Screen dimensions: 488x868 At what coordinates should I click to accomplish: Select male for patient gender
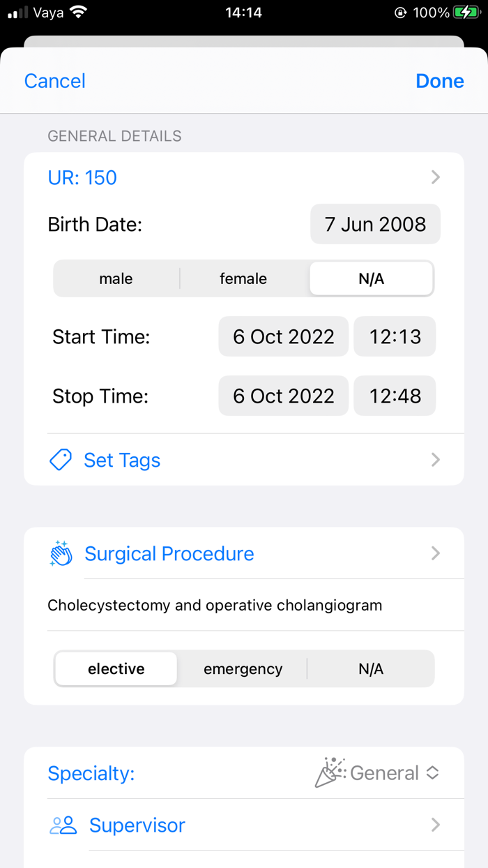(x=115, y=278)
